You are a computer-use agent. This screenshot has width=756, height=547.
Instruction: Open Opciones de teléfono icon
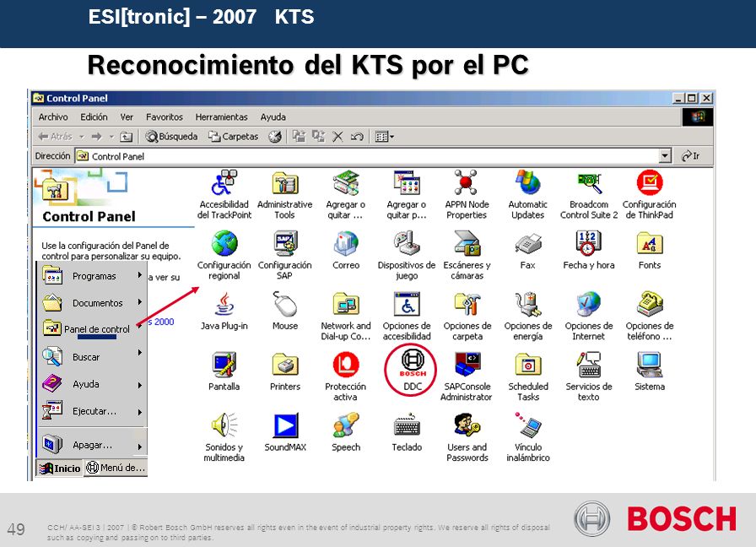[650, 305]
